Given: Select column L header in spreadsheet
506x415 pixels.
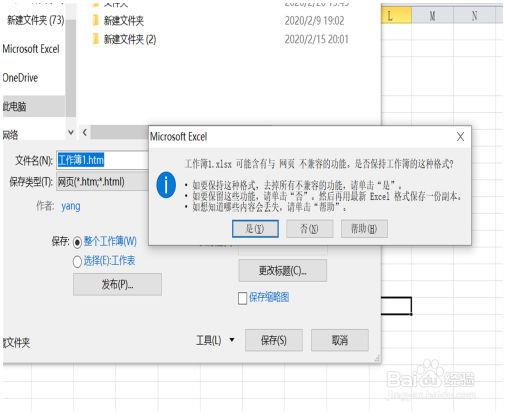Looking at the screenshot, I should point(396,16).
